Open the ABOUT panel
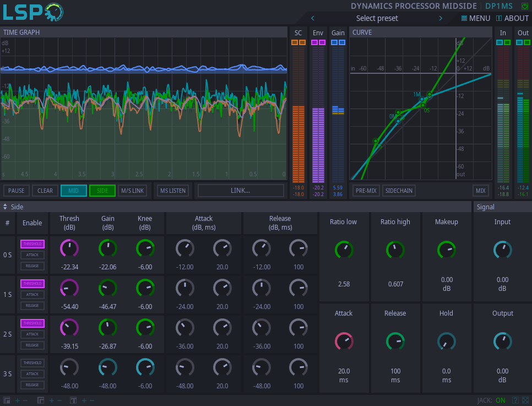Image resolution: width=532 pixels, height=406 pixels. [512, 18]
